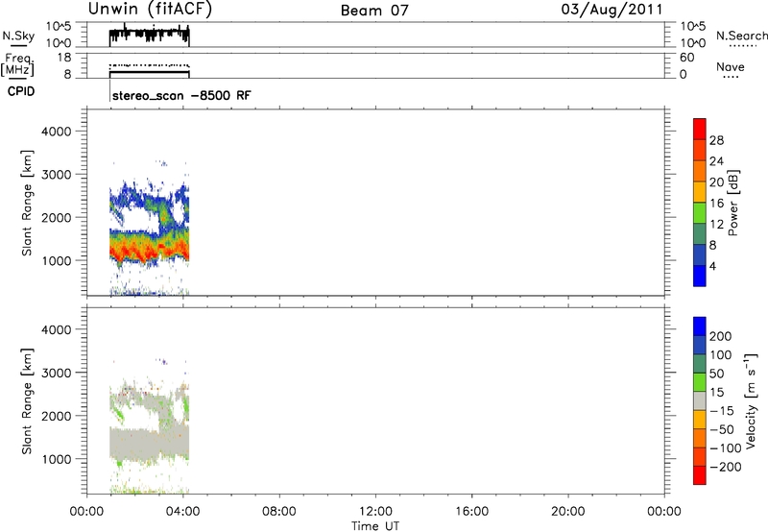This screenshot has width=768, height=532.
Task: Click the '4000' tick of the power panel
Action: point(57,132)
